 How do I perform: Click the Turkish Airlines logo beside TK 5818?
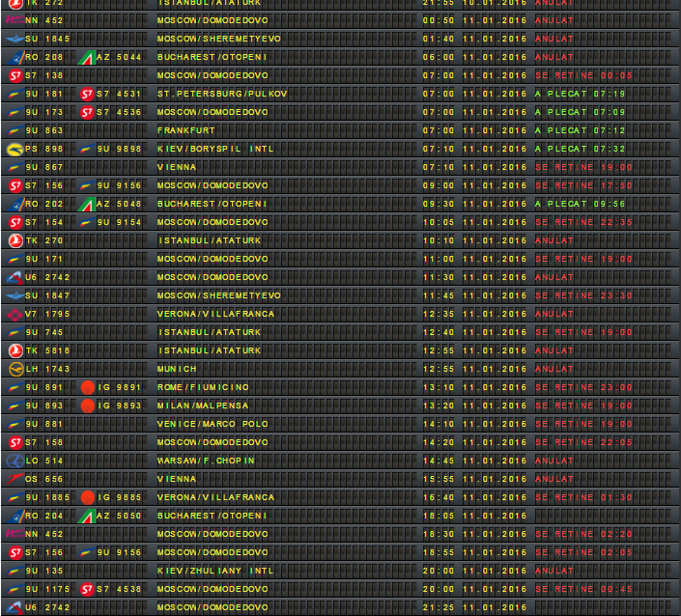14,350
